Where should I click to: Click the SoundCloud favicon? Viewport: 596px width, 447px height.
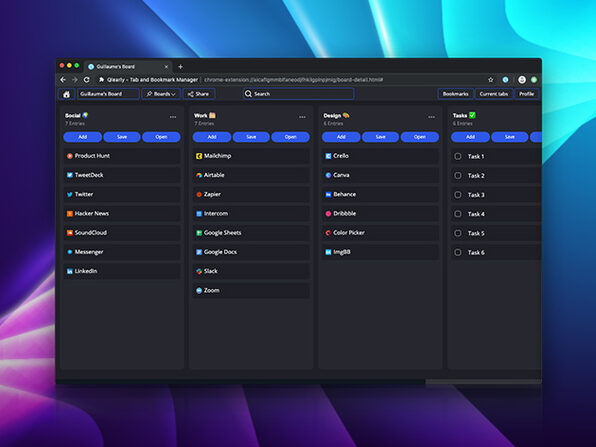(70, 233)
